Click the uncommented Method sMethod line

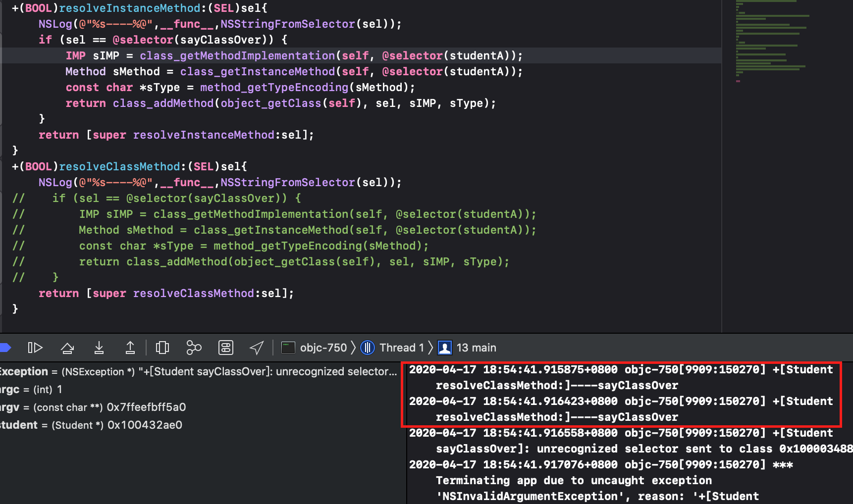click(x=294, y=71)
